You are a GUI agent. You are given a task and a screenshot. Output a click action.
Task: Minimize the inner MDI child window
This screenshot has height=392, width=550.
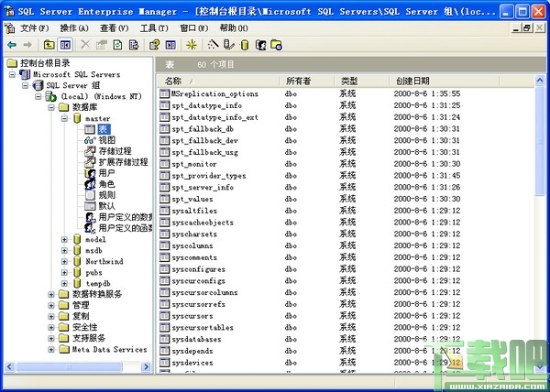pyautogui.click(x=515, y=28)
